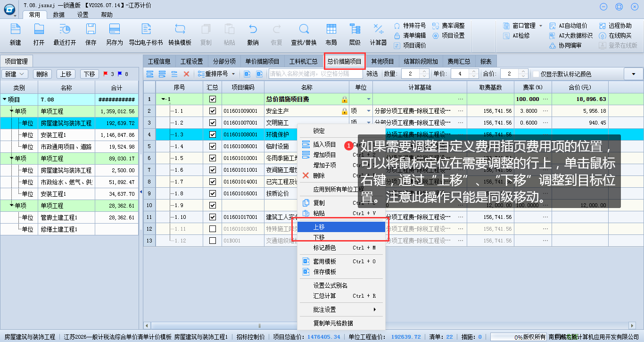Click AI检修 in the ribbon
The image size is (644, 342).
[x=516, y=35]
